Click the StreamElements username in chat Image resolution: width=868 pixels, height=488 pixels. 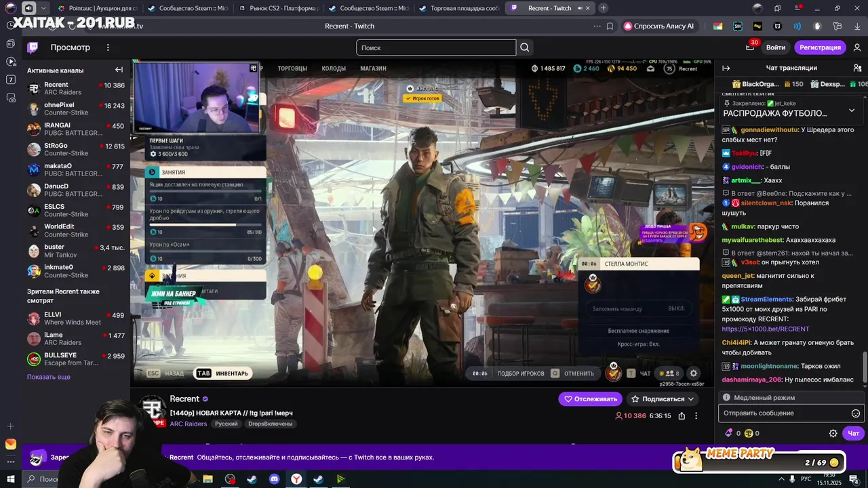767,299
